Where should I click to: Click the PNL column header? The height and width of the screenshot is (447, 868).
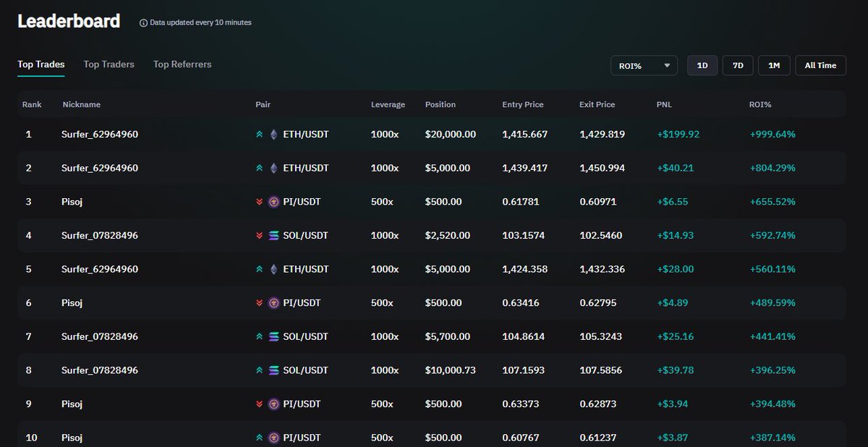[664, 105]
